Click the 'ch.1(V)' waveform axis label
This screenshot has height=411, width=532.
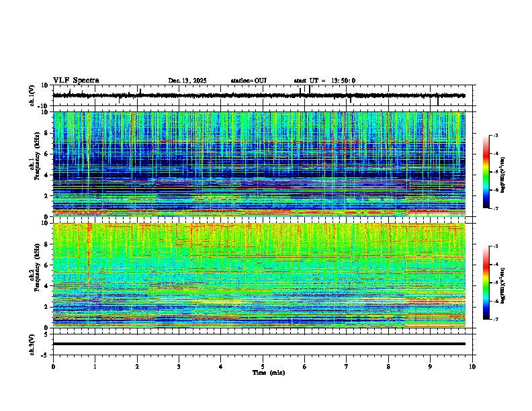point(32,95)
